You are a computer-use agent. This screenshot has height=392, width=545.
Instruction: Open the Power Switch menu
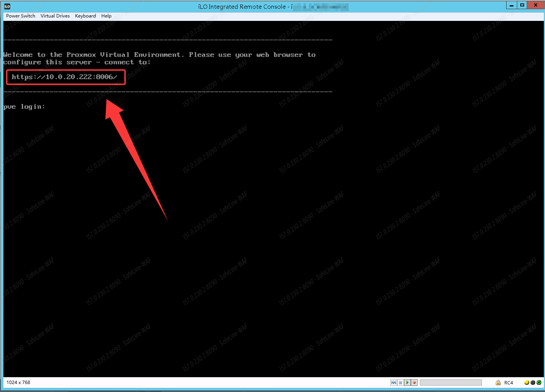[x=21, y=16]
